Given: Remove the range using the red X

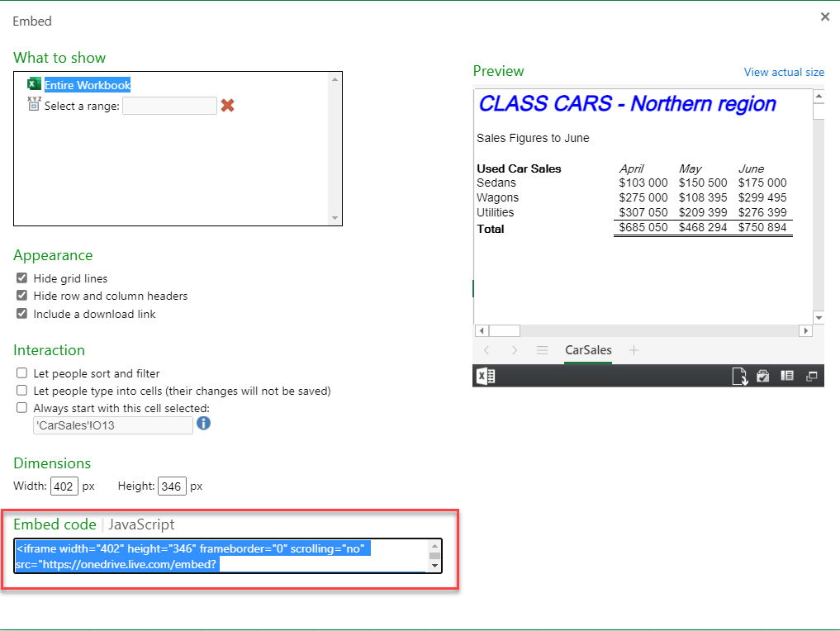Looking at the screenshot, I should [228, 105].
